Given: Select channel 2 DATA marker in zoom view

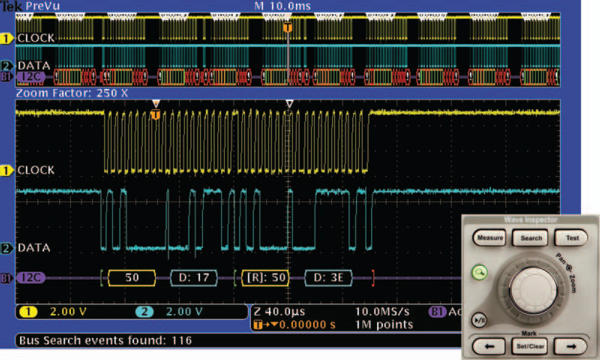Looking at the screenshot, I should pyautogui.click(x=7, y=248).
